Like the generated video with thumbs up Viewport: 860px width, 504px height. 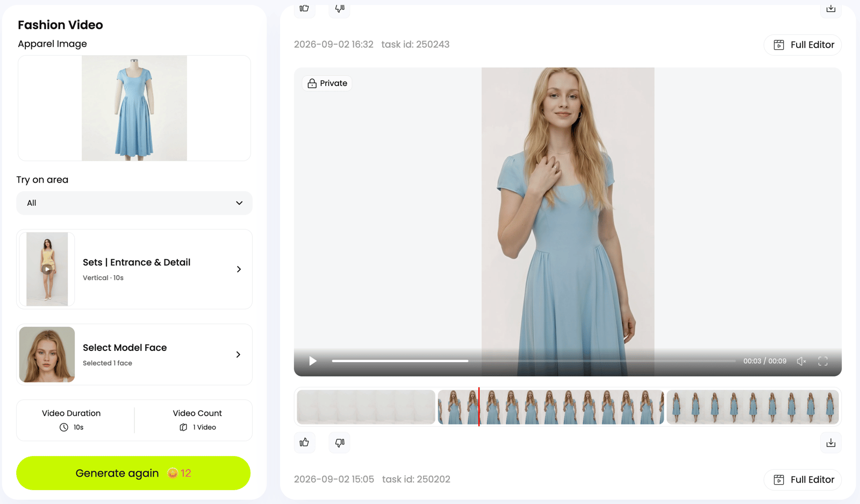point(304,443)
